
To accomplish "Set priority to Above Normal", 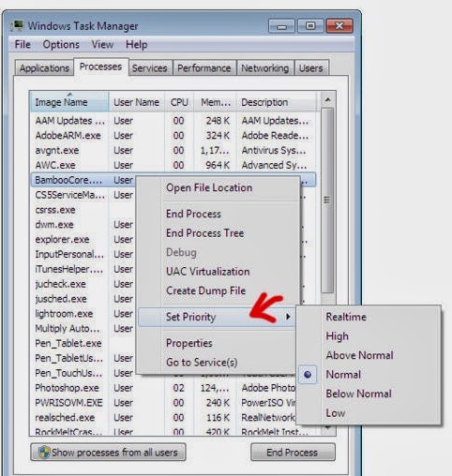I will click(359, 355).
